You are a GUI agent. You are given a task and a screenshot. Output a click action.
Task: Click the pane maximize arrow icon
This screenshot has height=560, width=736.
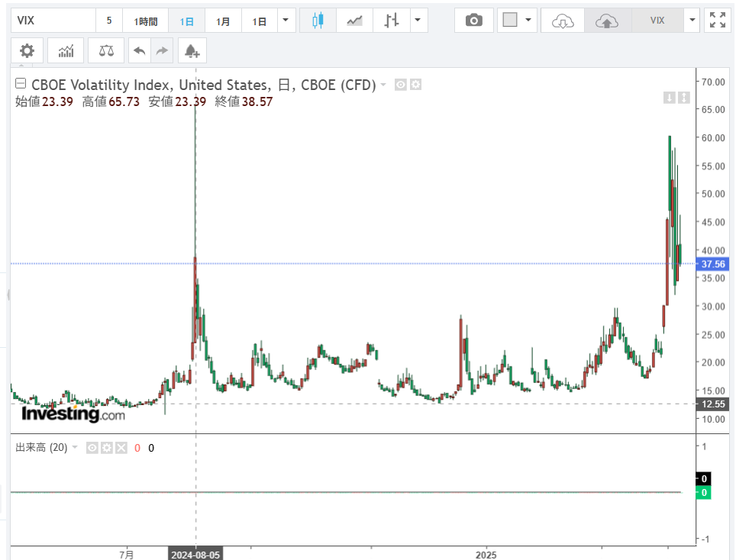(684, 98)
